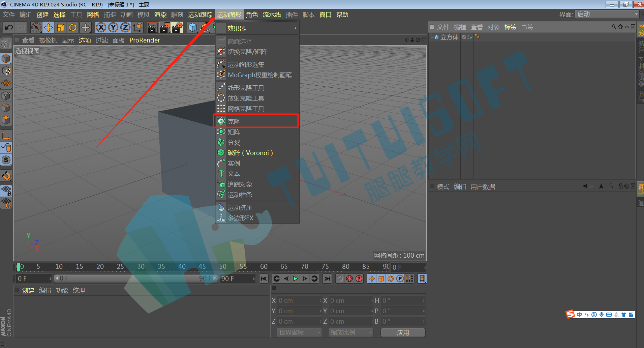
Task: Add a Cube primitive from toolbar
Action: point(192,27)
